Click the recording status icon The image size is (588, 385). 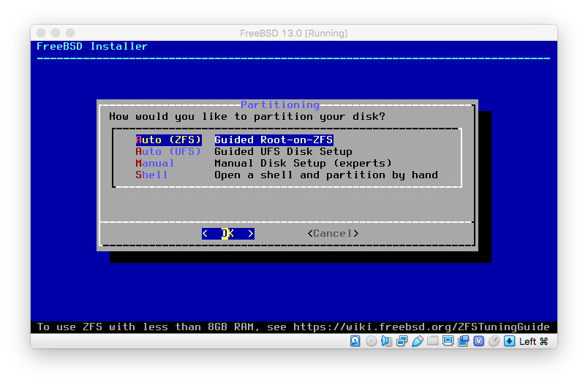coord(464,341)
